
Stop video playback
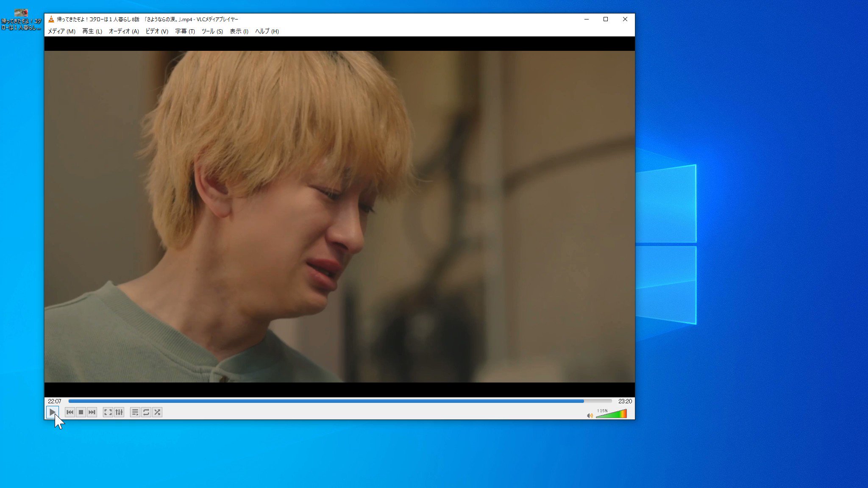pyautogui.click(x=81, y=412)
